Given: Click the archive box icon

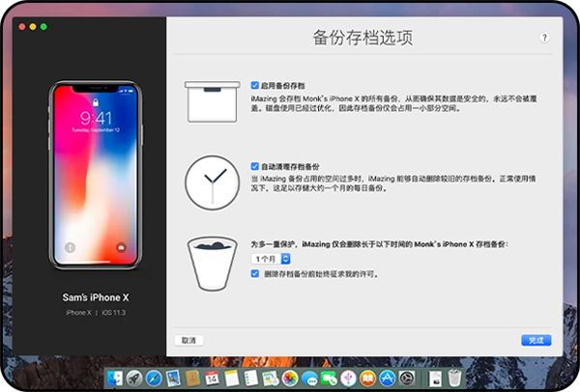Looking at the screenshot, I should [x=213, y=101].
